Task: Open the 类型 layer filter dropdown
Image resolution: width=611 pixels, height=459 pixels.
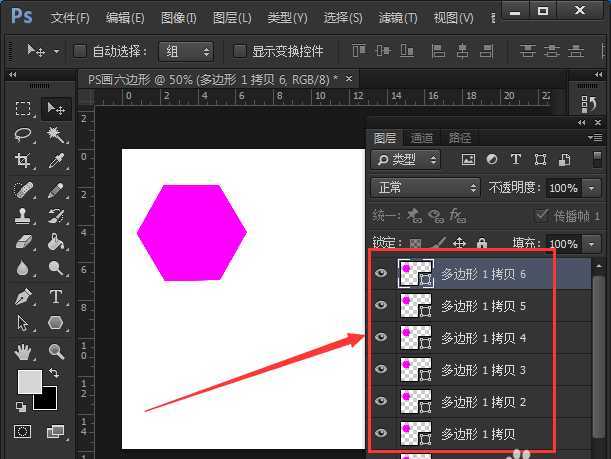Action: 405,160
